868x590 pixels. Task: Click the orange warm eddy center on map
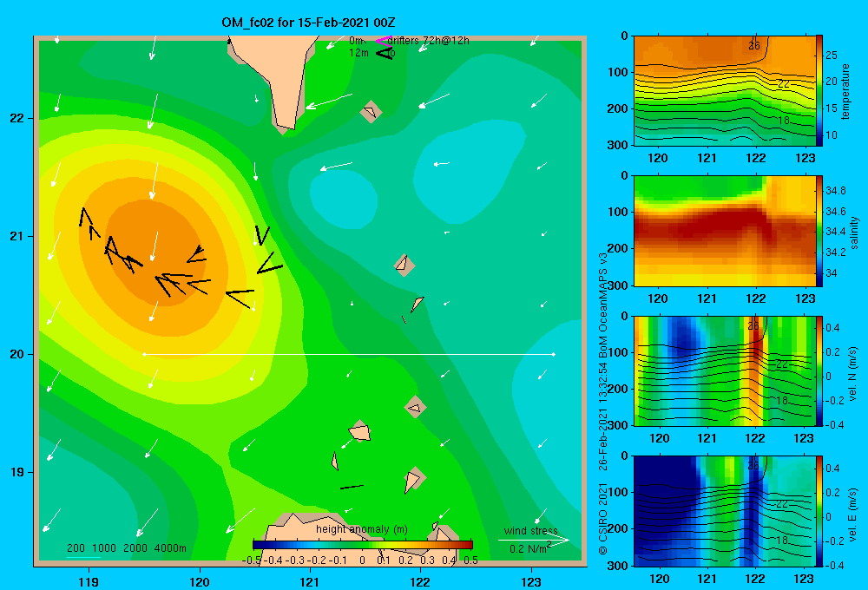click(155, 254)
